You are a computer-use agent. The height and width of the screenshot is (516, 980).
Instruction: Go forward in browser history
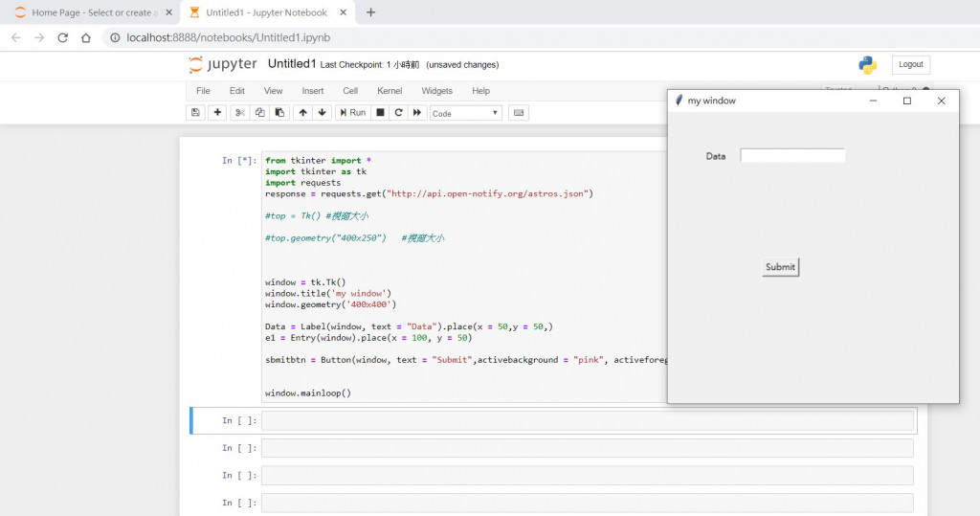coord(39,37)
